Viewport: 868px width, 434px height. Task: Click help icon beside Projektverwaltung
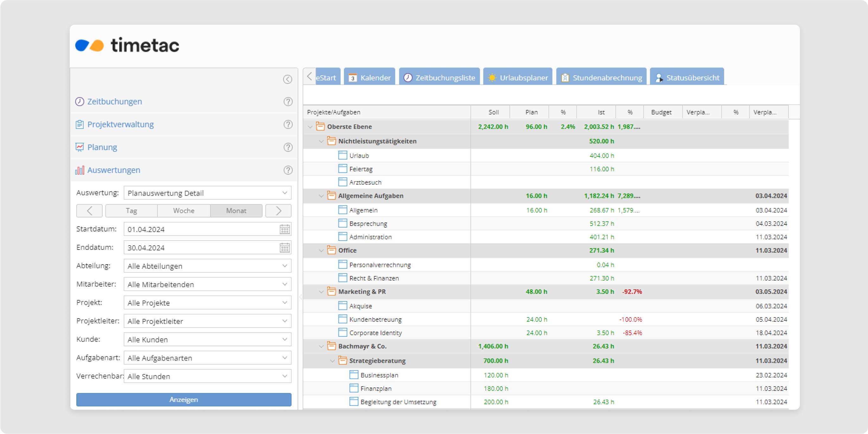[x=288, y=124]
